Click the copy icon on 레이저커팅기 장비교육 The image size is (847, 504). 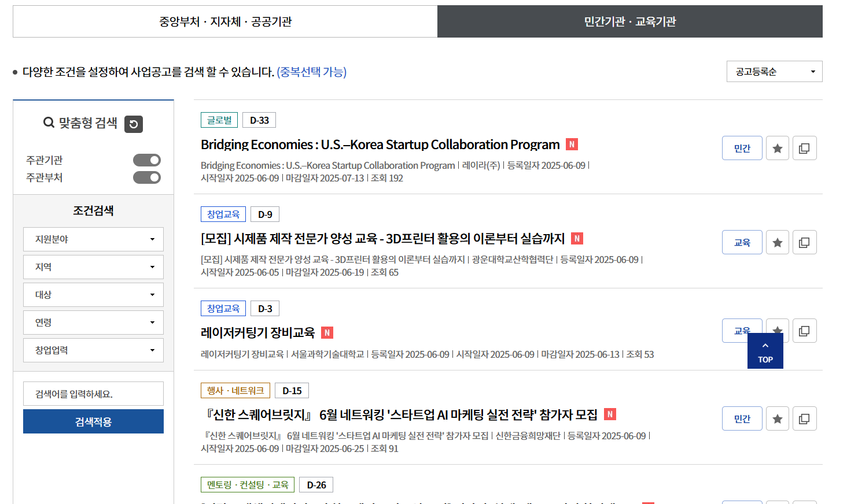pyautogui.click(x=804, y=330)
